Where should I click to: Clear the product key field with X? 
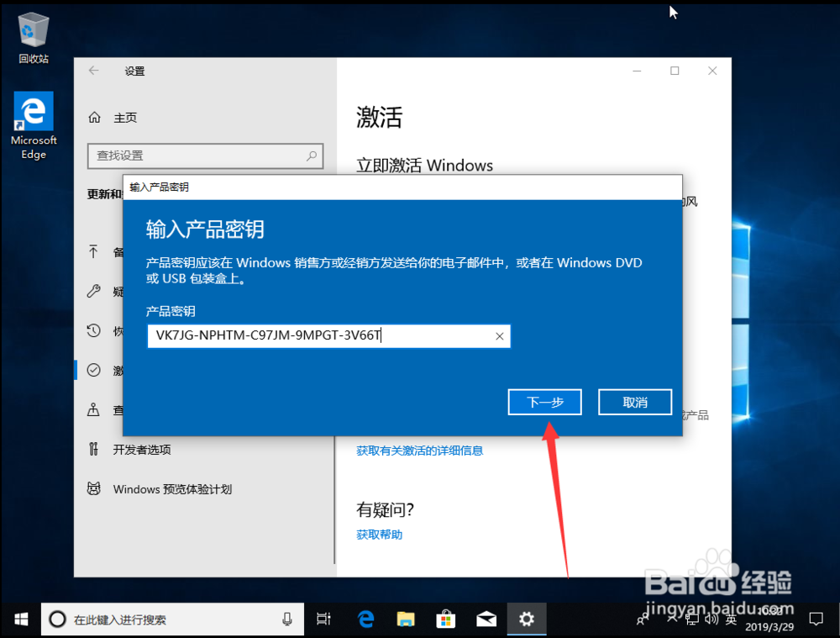(499, 336)
